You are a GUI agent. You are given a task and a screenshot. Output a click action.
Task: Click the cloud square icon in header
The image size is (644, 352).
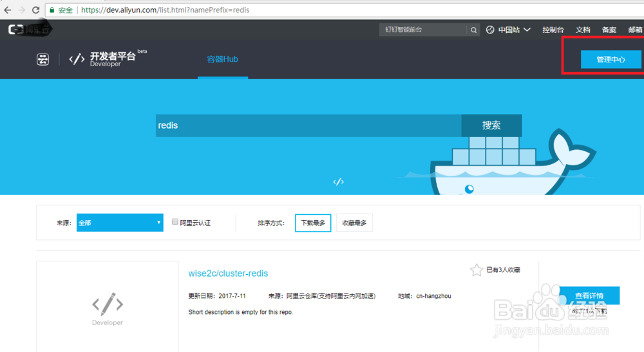point(43,59)
